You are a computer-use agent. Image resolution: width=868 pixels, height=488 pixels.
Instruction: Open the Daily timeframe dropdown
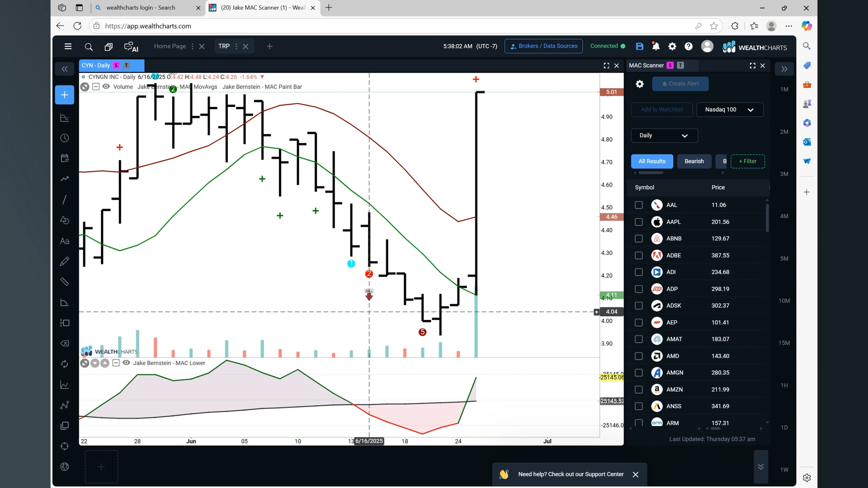(x=664, y=136)
